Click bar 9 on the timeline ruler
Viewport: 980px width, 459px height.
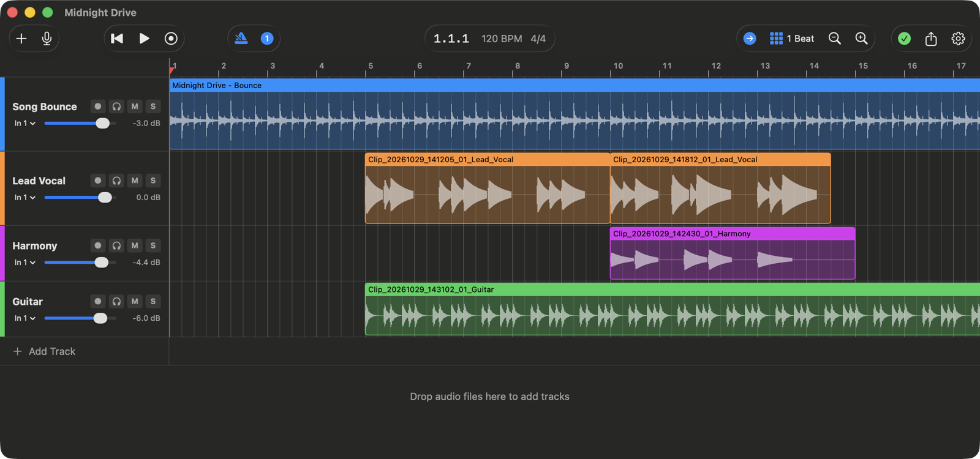(567, 66)
